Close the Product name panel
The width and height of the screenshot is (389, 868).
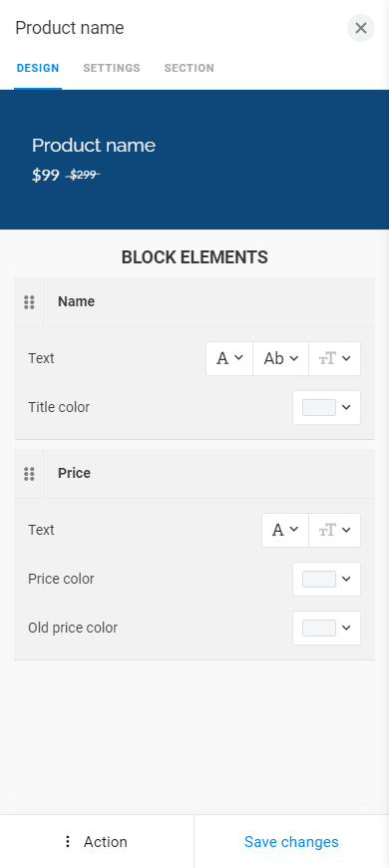pos(361,28)
